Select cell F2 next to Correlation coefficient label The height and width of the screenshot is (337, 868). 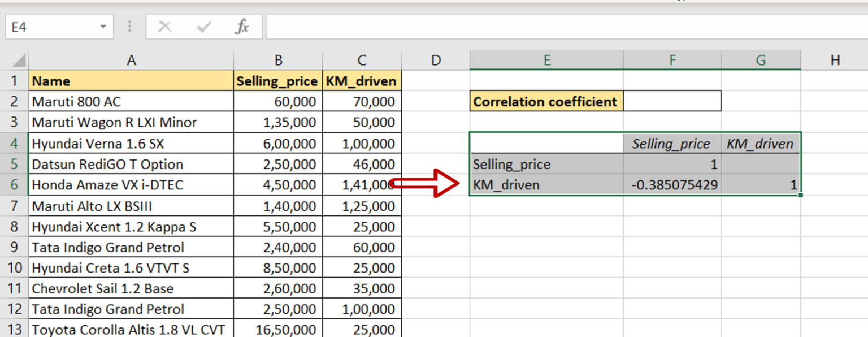pos(672,101)
